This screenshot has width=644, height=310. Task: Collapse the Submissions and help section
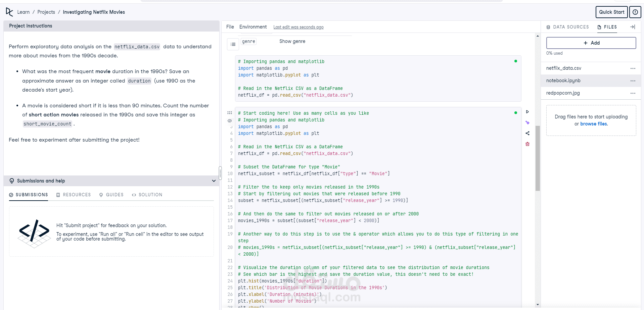pos(214,181)
